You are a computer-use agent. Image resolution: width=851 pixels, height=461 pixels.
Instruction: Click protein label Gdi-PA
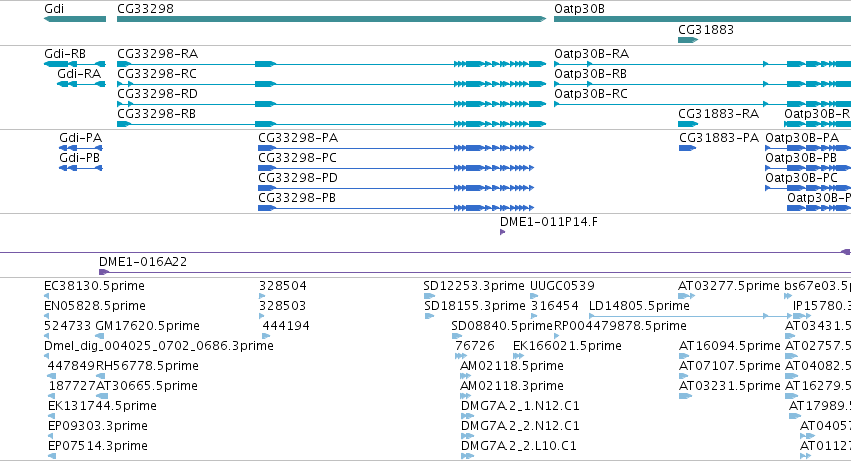(80, 138)
